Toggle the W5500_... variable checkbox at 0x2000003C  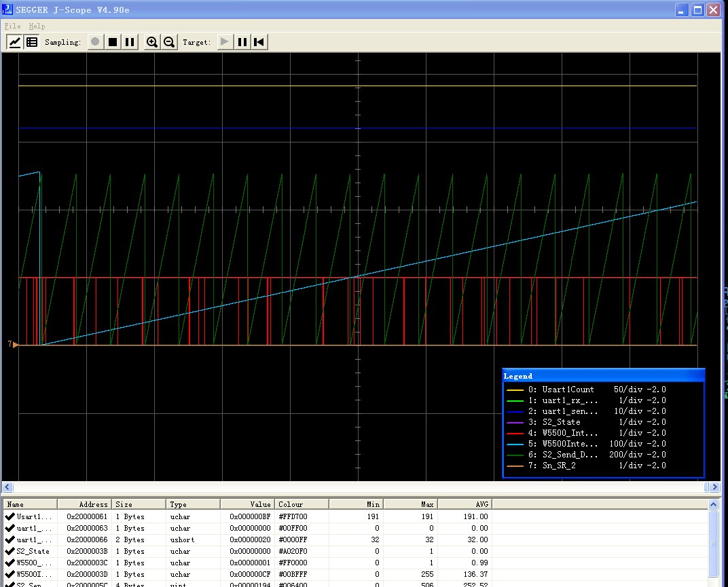pos(10,563)
